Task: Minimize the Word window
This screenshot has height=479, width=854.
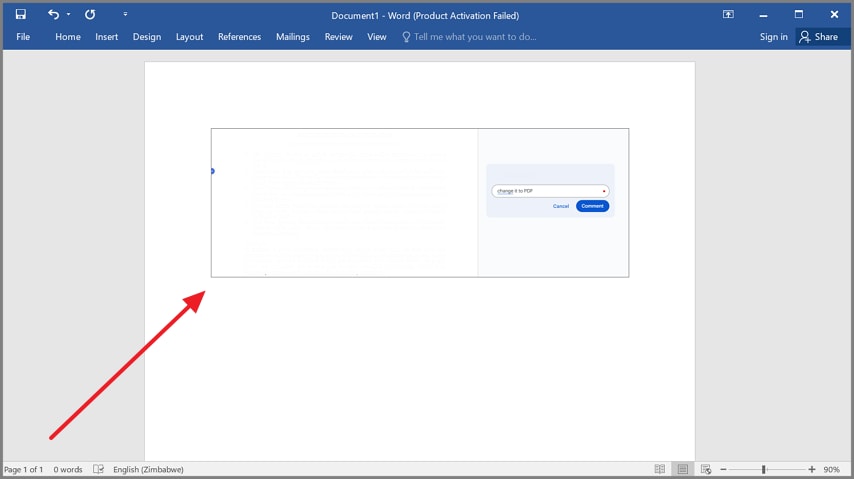Action: pos(764,15)
